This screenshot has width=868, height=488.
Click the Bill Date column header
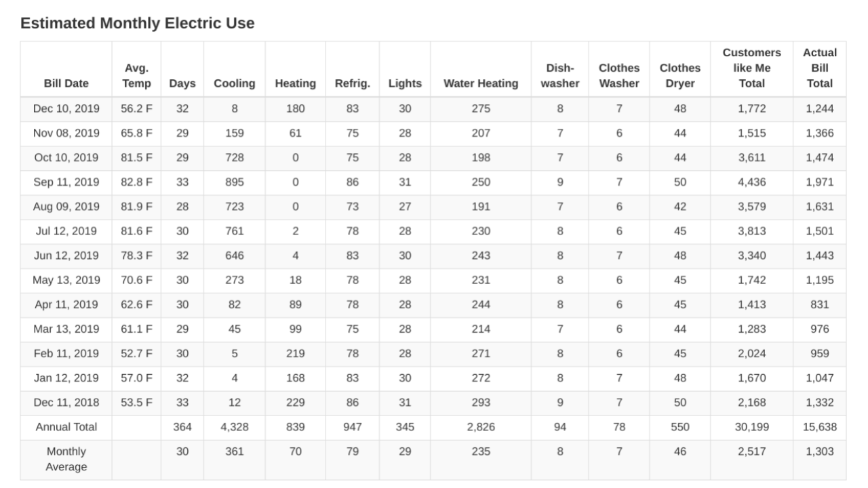[66, 83]
